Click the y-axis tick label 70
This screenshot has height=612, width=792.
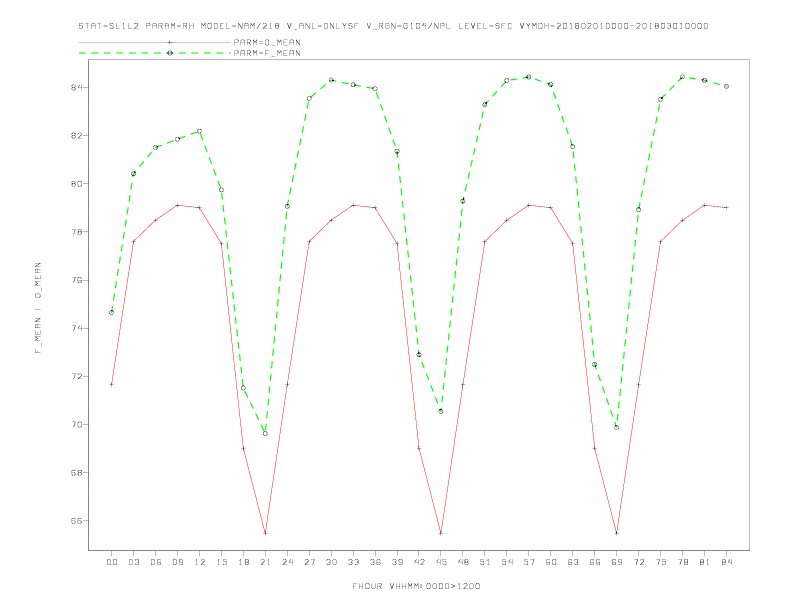[76, 425]
